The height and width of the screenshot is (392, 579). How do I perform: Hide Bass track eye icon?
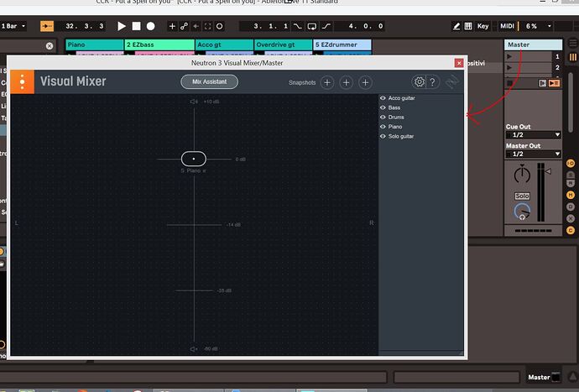tap(383, 107)
